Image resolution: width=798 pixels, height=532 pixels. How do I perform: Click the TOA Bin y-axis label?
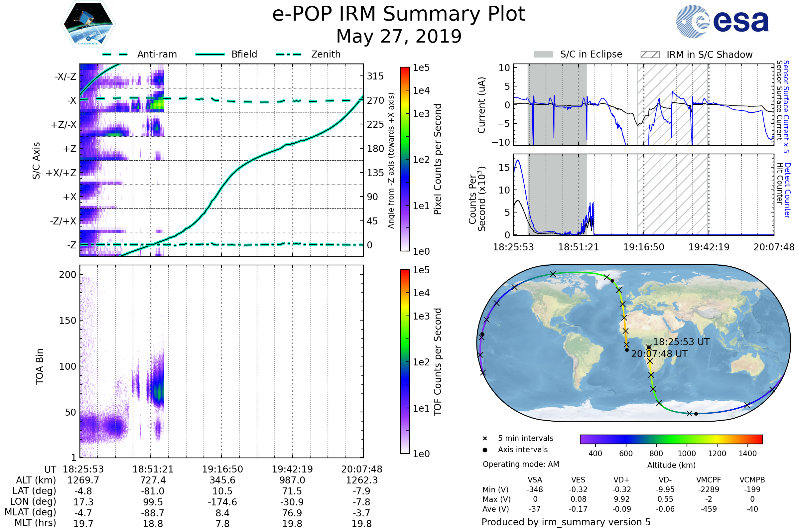39,366
